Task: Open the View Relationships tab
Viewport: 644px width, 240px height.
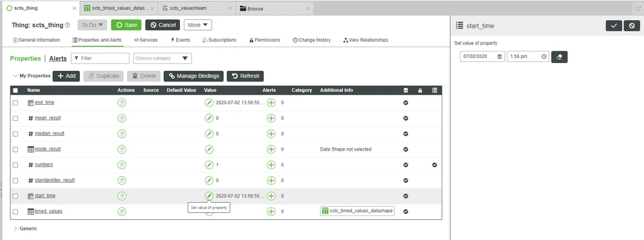Action: [366, 40]
